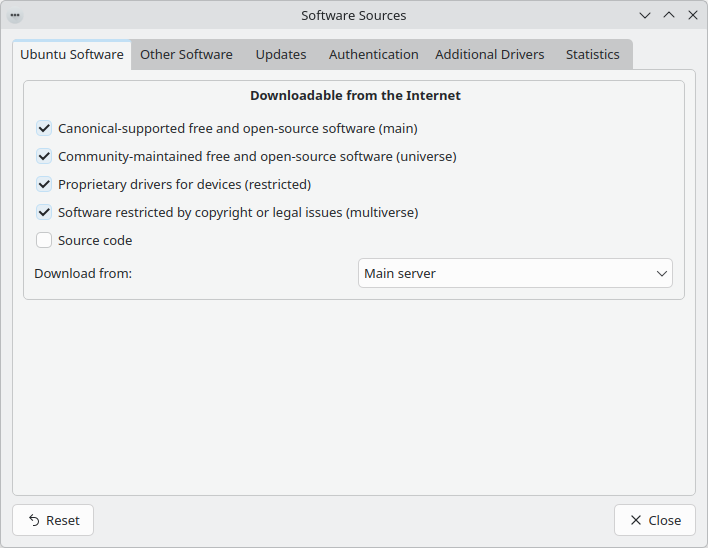This screenshot has width=708, height=548.
Task: View the Statistics tab
Action: click(592, 55)
